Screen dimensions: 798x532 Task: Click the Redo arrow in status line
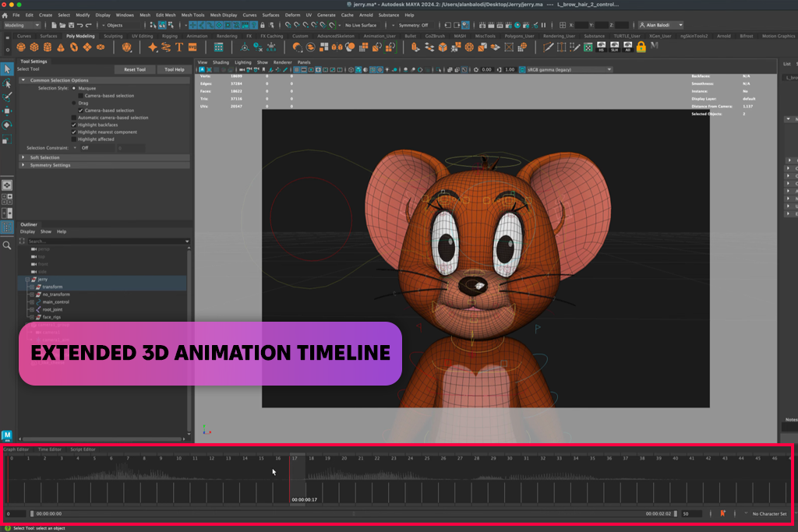pyautogui.click(x=88, y=25)
